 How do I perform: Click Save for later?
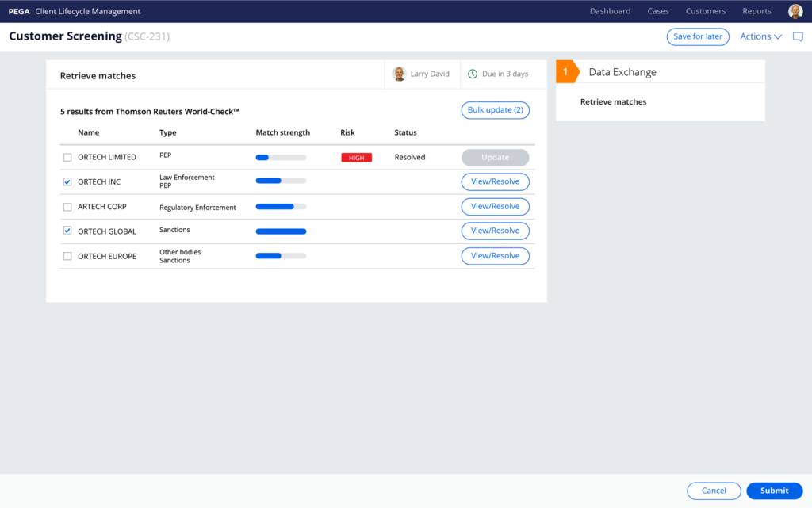[698, 36]
